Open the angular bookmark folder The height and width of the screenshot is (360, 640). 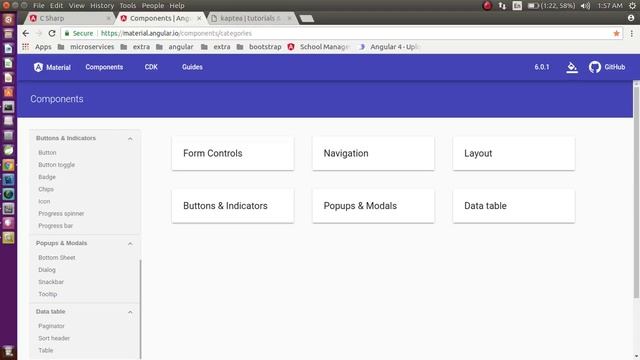pyautogui.click(x=175, y=47)
